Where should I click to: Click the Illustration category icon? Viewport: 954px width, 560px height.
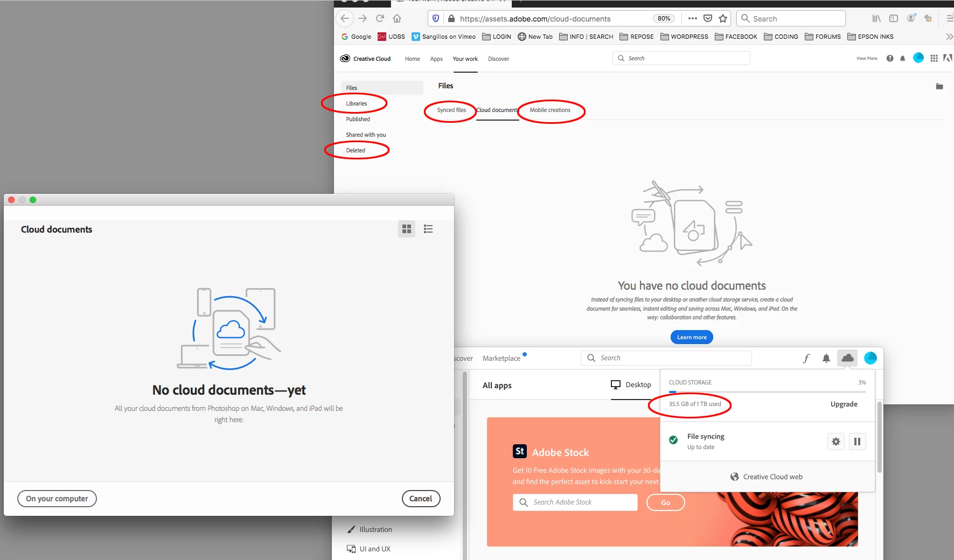pos(351,529)
